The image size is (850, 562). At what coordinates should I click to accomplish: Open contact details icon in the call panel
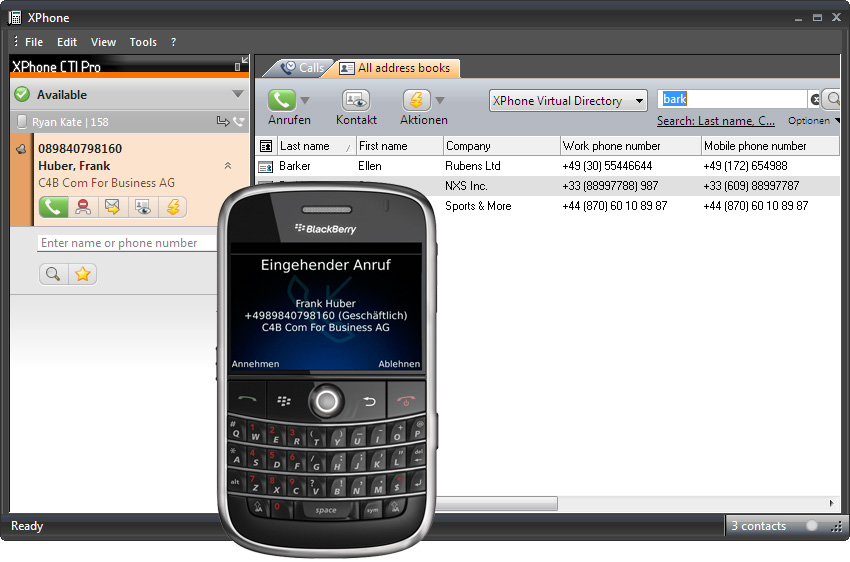[143, 207]
